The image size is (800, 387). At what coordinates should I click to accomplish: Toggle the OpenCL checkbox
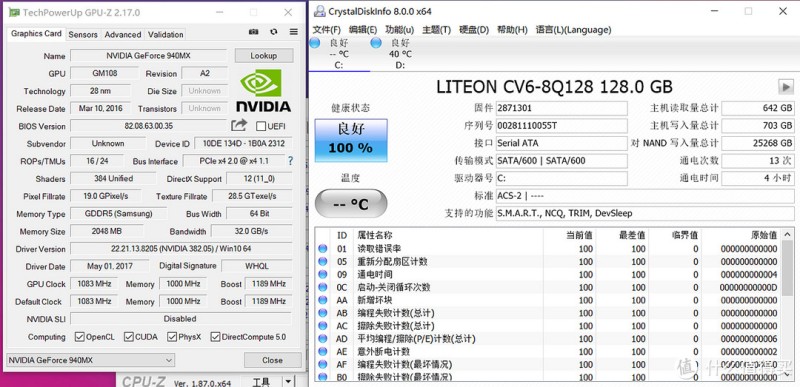(80, 337)
